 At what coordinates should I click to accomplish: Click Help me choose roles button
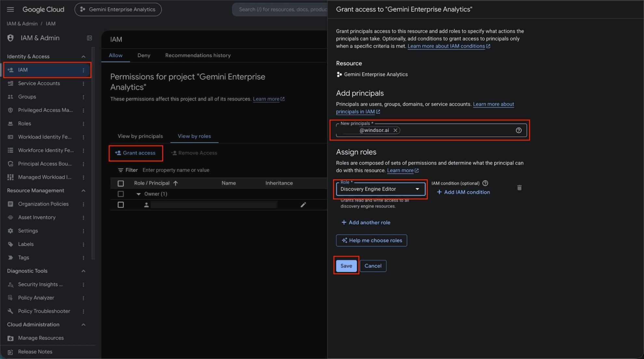point(371,240)
